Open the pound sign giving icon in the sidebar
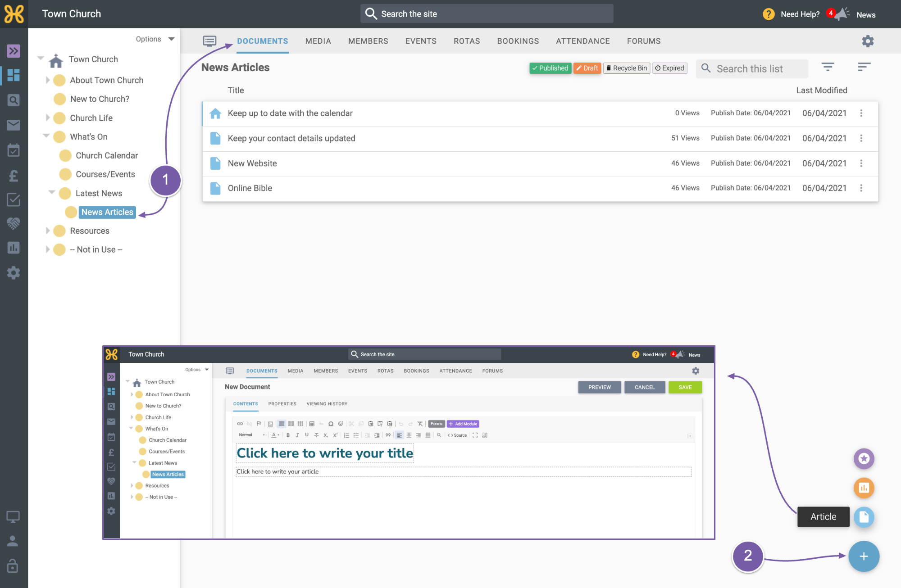This screenshot has width=901, height=588. tap(14, 175)
